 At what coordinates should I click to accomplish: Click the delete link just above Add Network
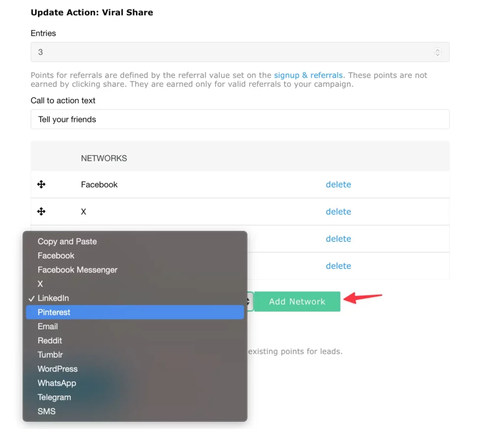click(338, 265)
